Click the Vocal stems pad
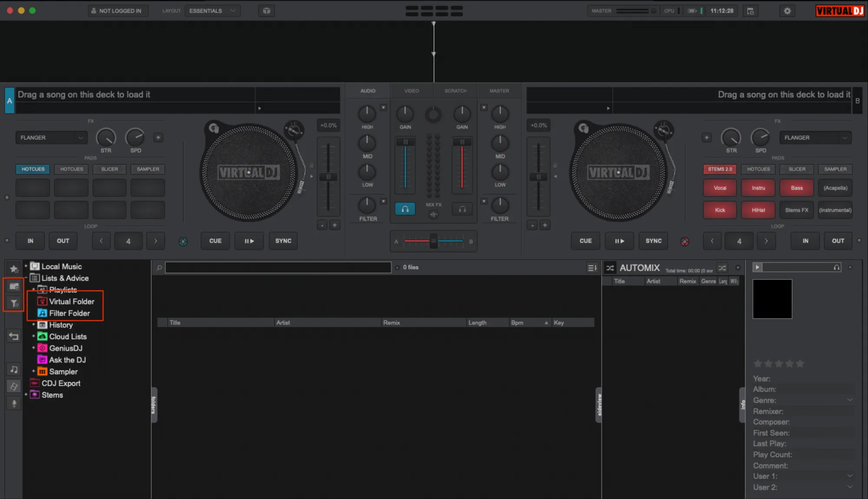The height and width of the screenshot is (499, 868). [x=720, y=188]
